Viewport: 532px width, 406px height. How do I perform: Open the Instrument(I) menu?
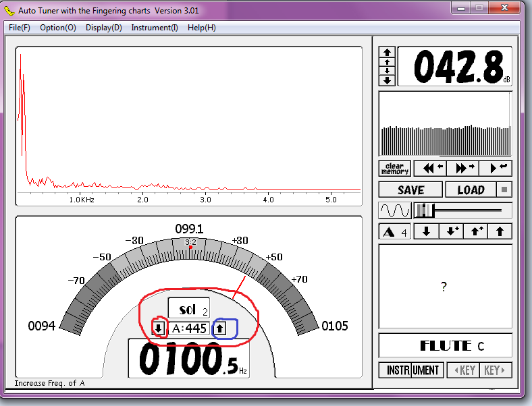155,28
